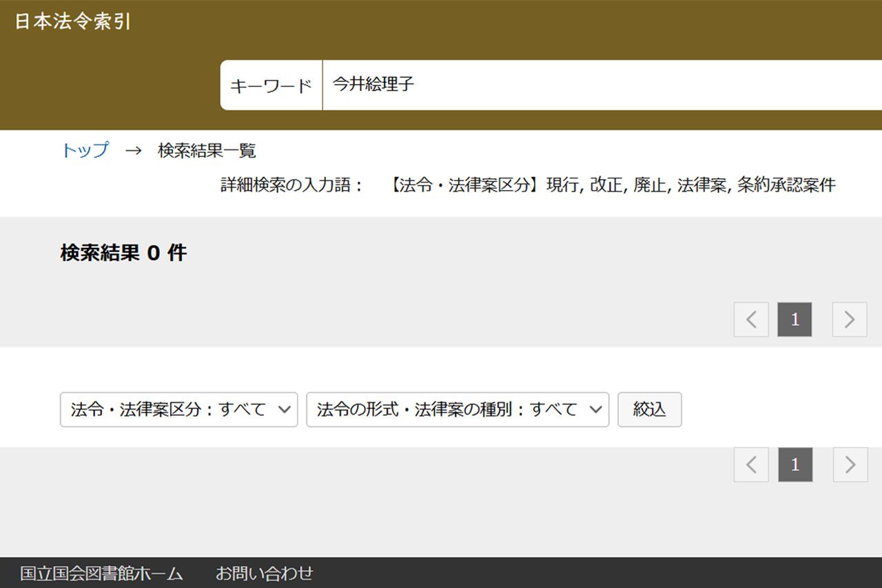Click the 絞込 filter button
The height and width of the screenshot is (588, 882).
[x=649, y=409]
